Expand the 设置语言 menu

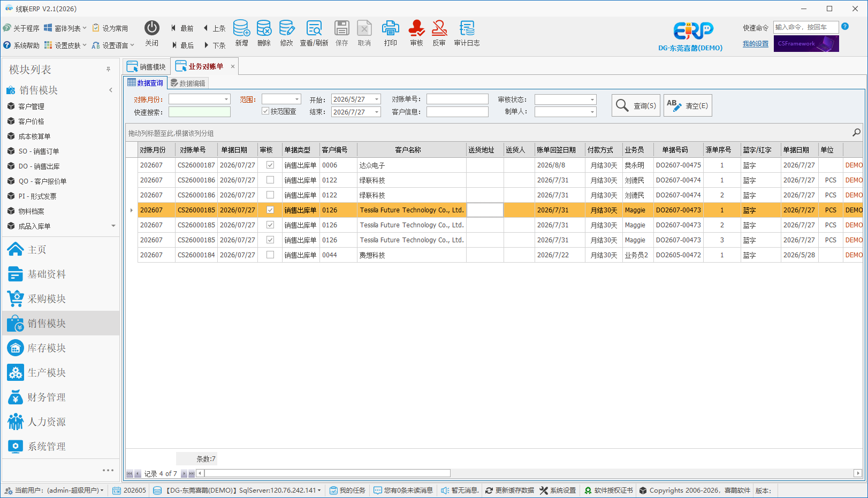[113, 45]
